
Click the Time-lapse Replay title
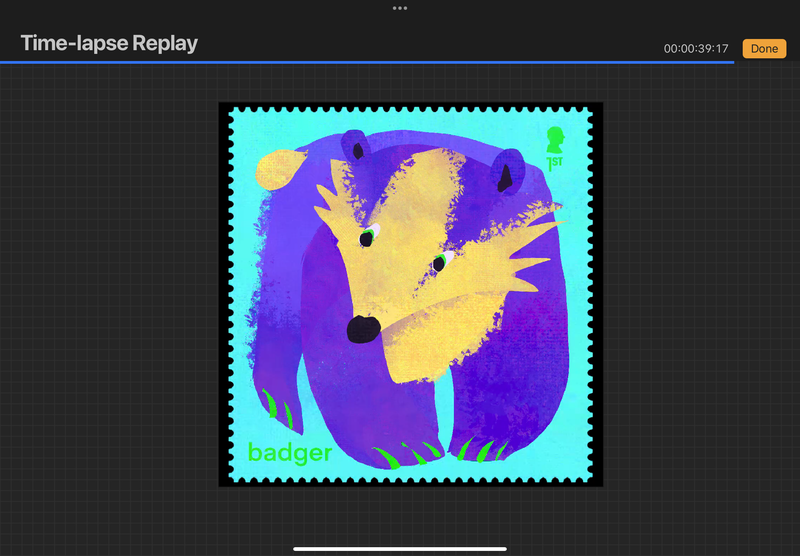109,43
